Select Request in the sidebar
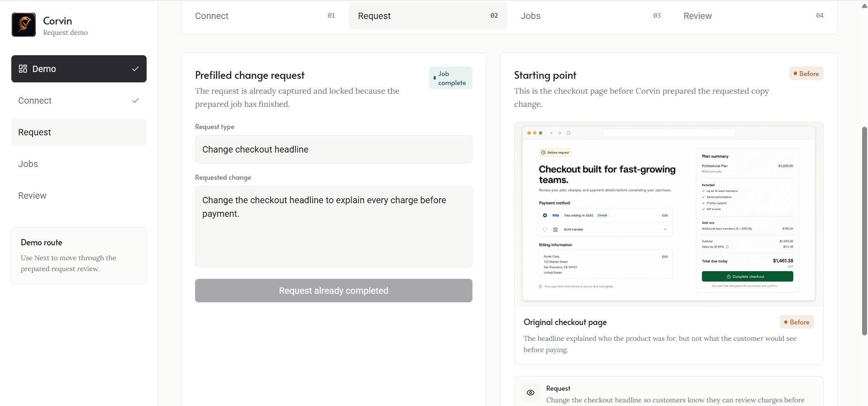 click(x=79, y=132)
